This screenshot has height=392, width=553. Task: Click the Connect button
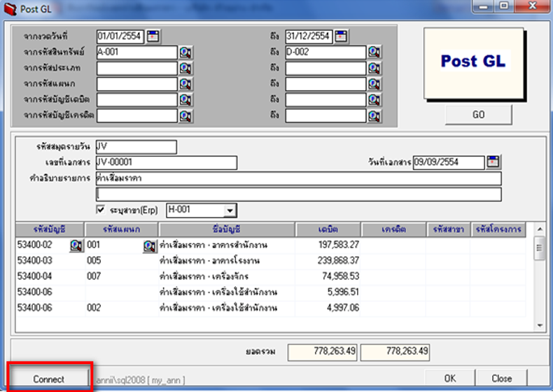point(49,379)
